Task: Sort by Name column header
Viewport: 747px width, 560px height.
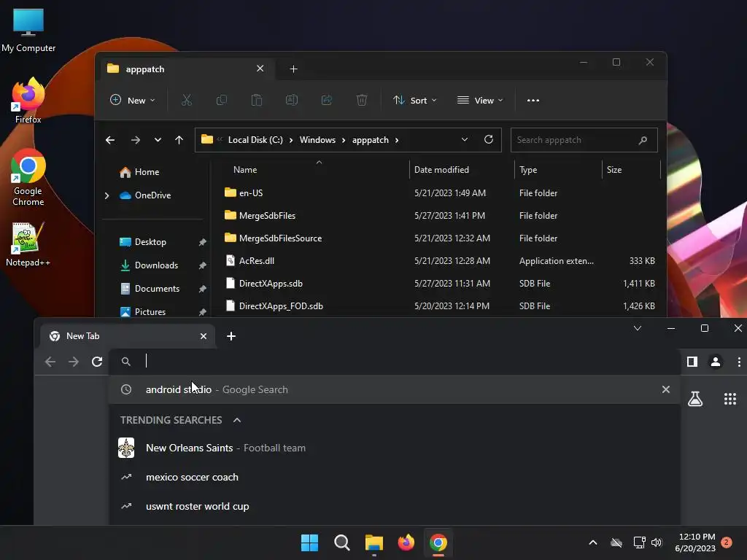Action: 245,170
